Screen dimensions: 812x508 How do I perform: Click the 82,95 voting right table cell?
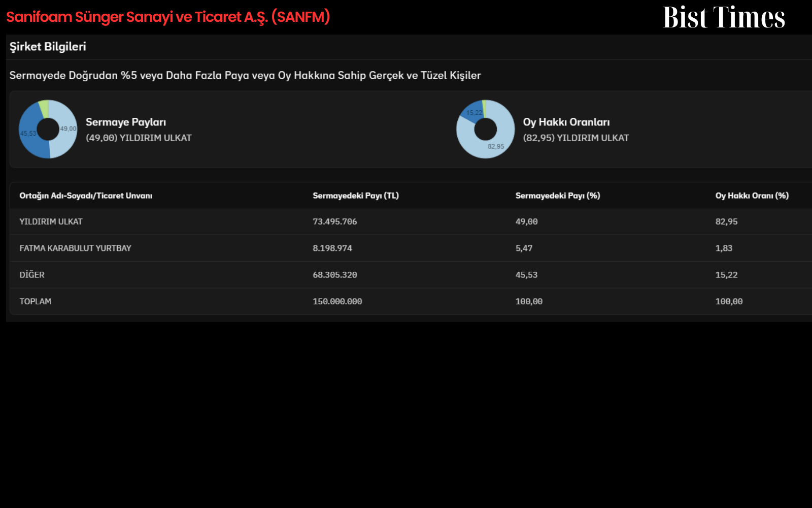(x=727, y=221)
